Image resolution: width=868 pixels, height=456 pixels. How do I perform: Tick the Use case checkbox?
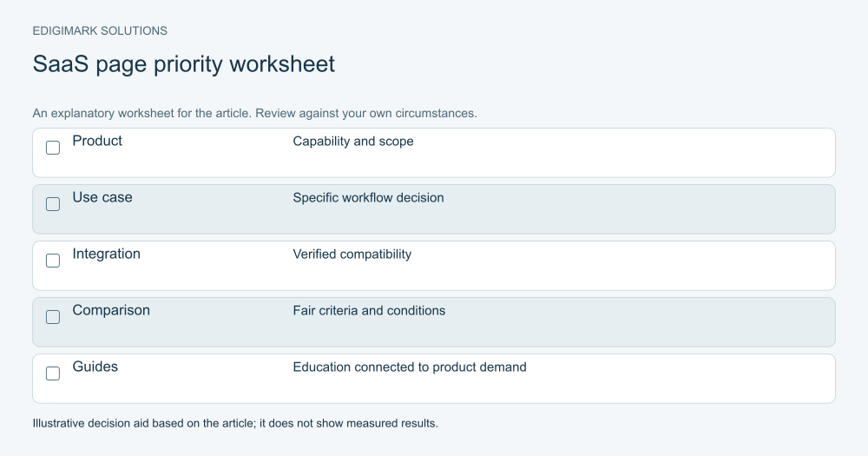click(53, 204)
